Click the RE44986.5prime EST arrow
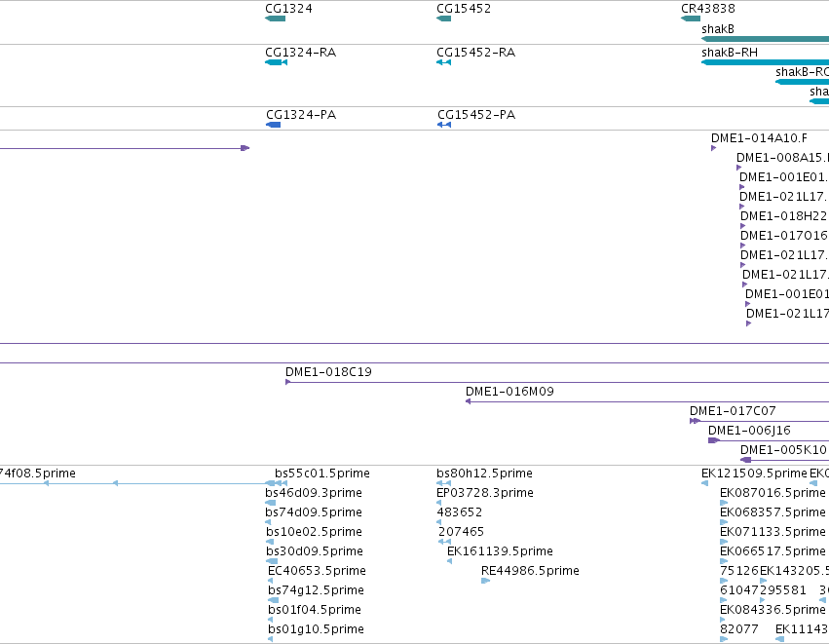Image resolution: width=829 pixels, height=644 pixels. pyautogui.click(x=485, y=581)
